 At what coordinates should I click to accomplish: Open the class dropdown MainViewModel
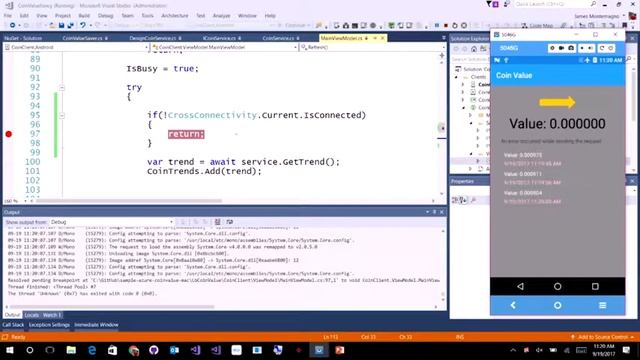coord(224,47)
